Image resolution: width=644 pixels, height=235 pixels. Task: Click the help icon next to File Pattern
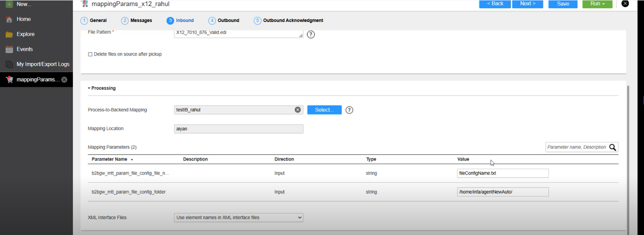[x=311, y=35]
